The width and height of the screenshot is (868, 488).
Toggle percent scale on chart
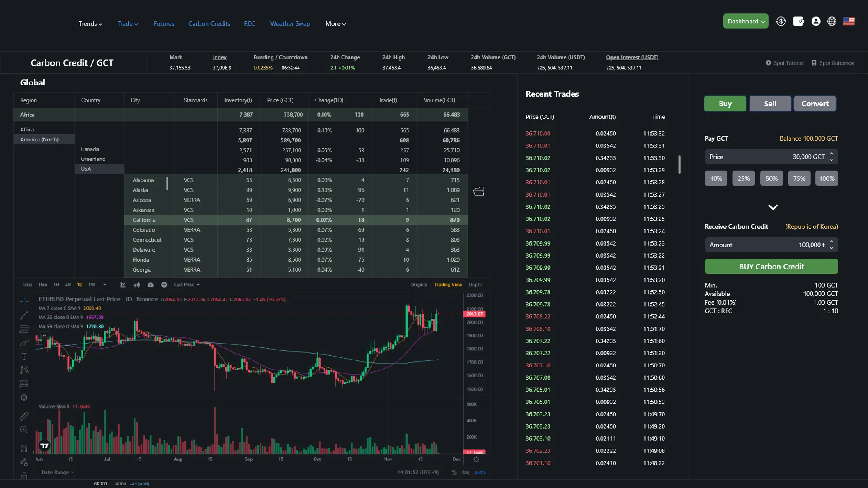[x=454, y=472]
